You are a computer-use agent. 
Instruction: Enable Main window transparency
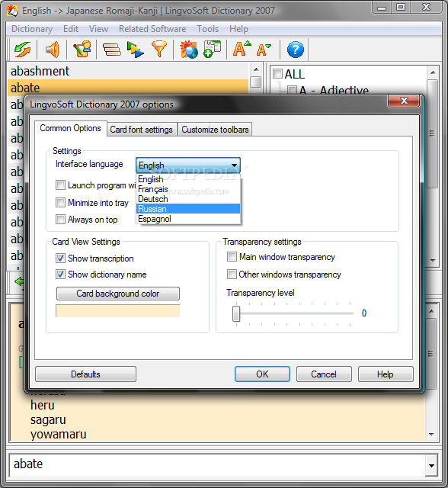pyautogui.click(x=232, y=257)
